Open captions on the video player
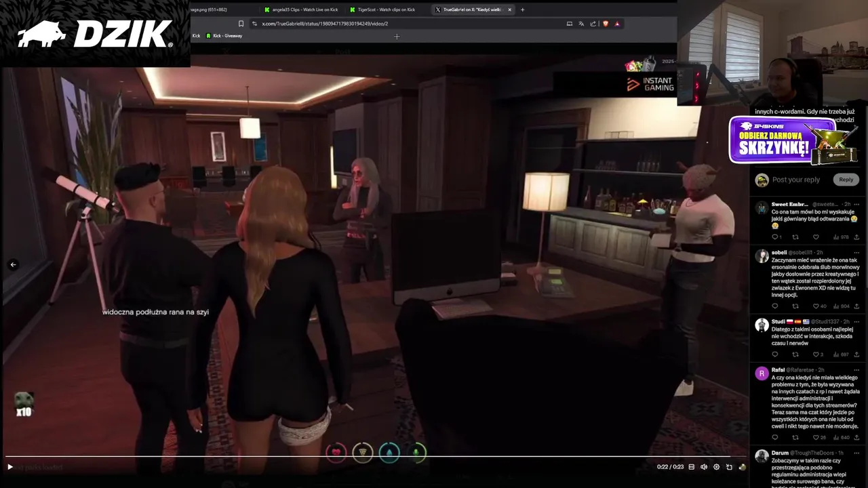 (691, 467)
